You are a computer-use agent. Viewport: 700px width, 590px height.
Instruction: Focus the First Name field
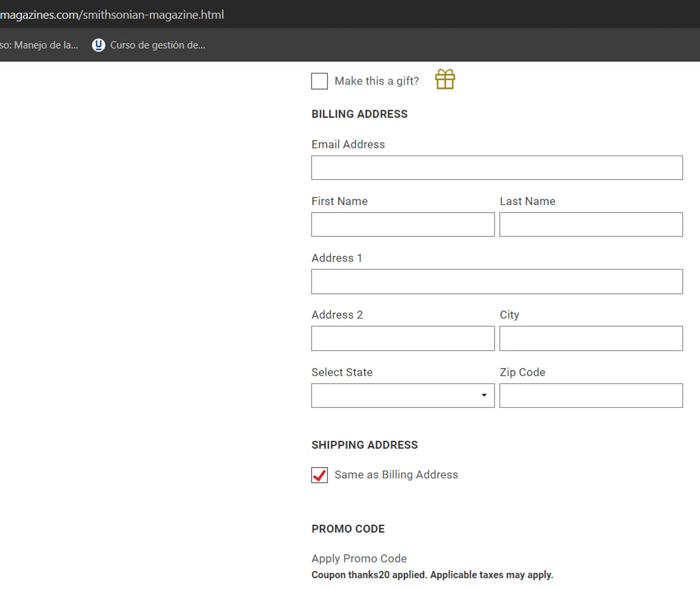pyautogui.click(x=402, y=225)
